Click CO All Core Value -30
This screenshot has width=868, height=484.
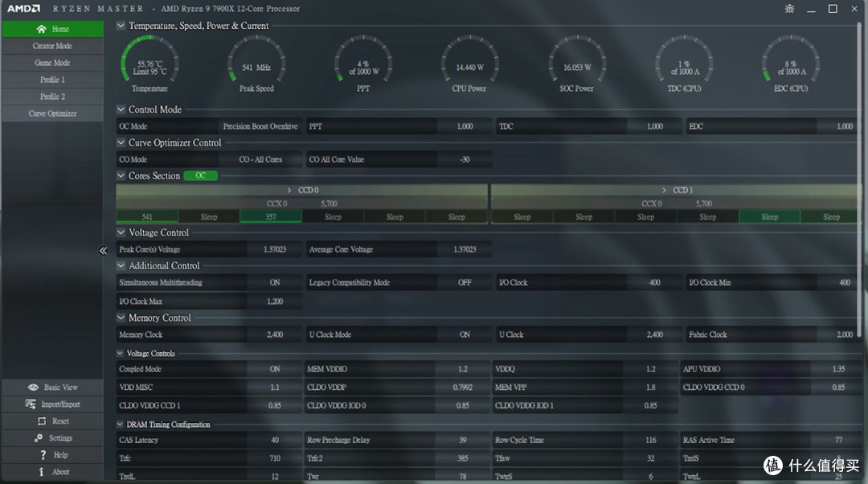click(x=465, y=159)
